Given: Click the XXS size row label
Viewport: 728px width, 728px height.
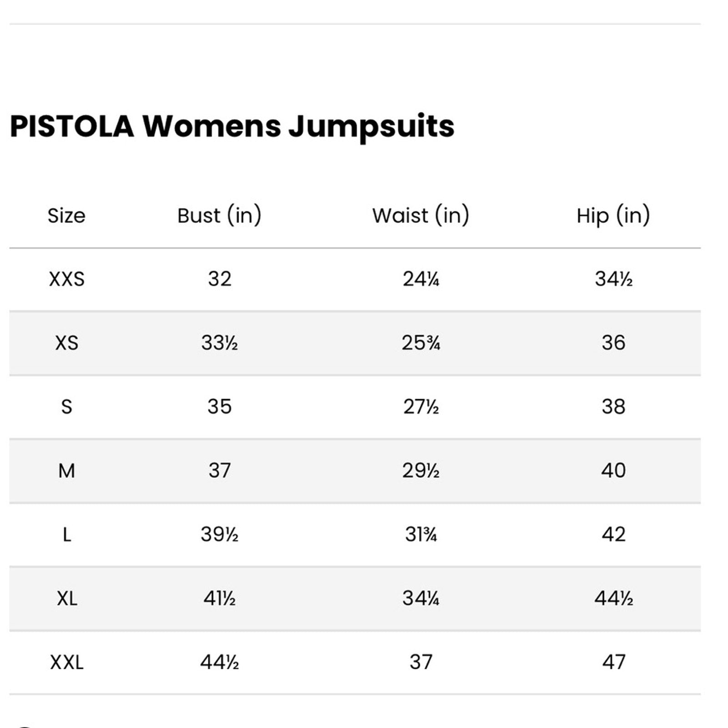Looking at the screenshot, I should (x=66, y=279).
